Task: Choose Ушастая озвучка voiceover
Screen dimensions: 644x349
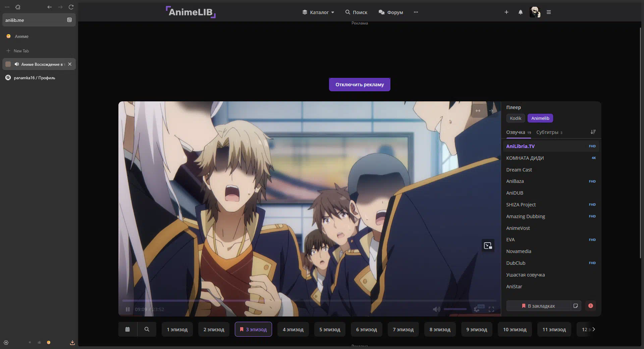Action: click(x=551, y=275)
